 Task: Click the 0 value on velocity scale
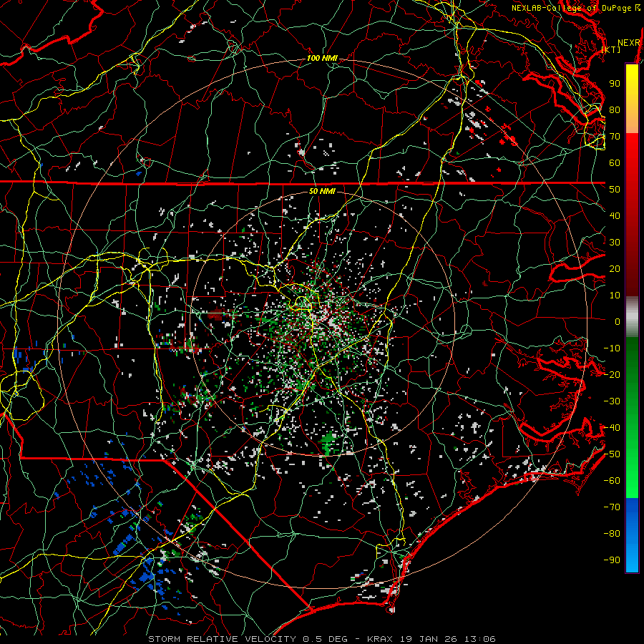click(x=618, y=322)
